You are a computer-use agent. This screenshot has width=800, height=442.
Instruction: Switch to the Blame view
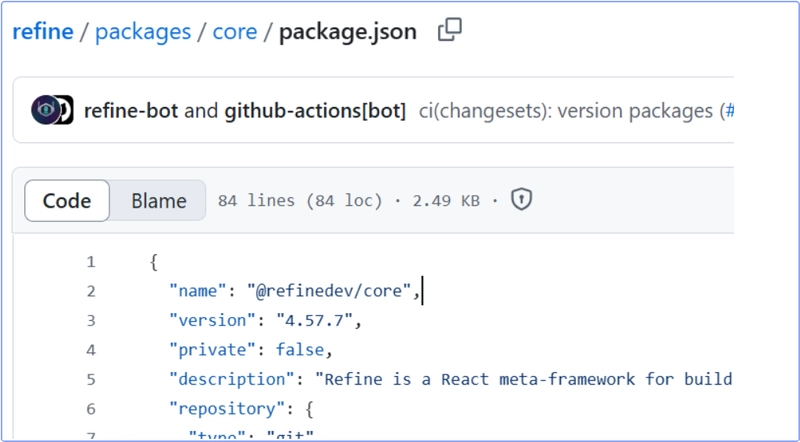pyautogui.click(x=159, y=201)
